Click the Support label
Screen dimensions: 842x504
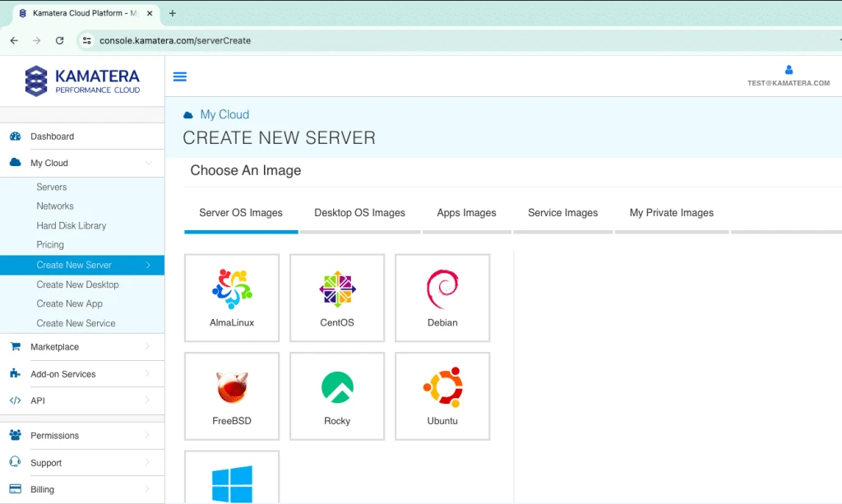[46, 463]
